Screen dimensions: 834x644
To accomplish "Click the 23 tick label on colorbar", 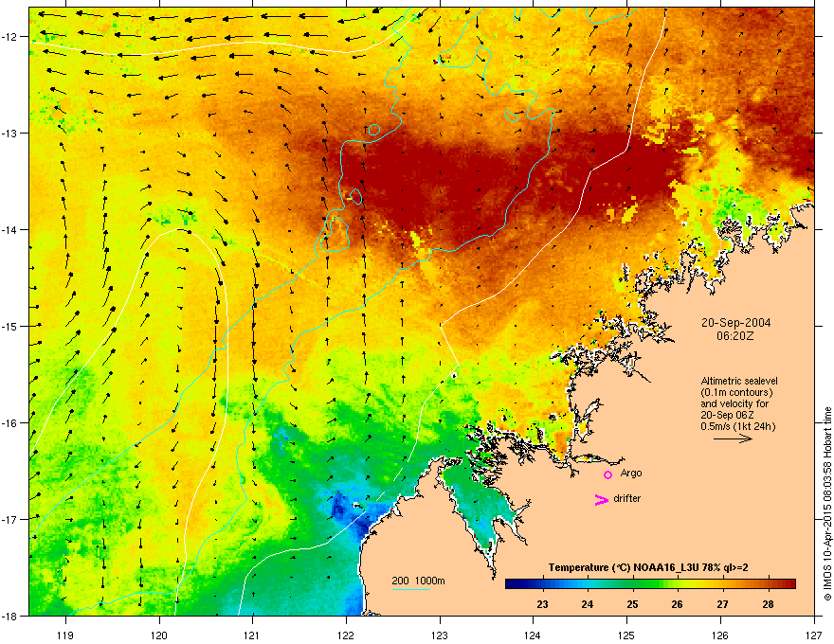I will pos(542,604).
